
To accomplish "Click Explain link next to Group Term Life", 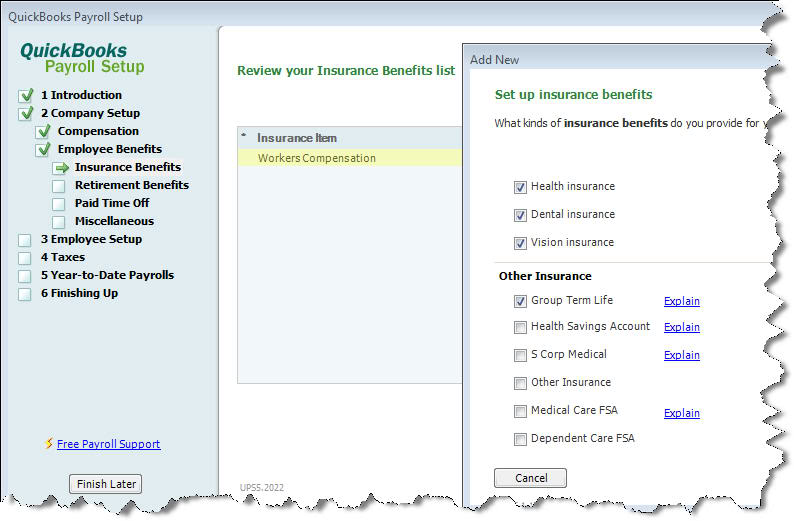I will (681, 301).
